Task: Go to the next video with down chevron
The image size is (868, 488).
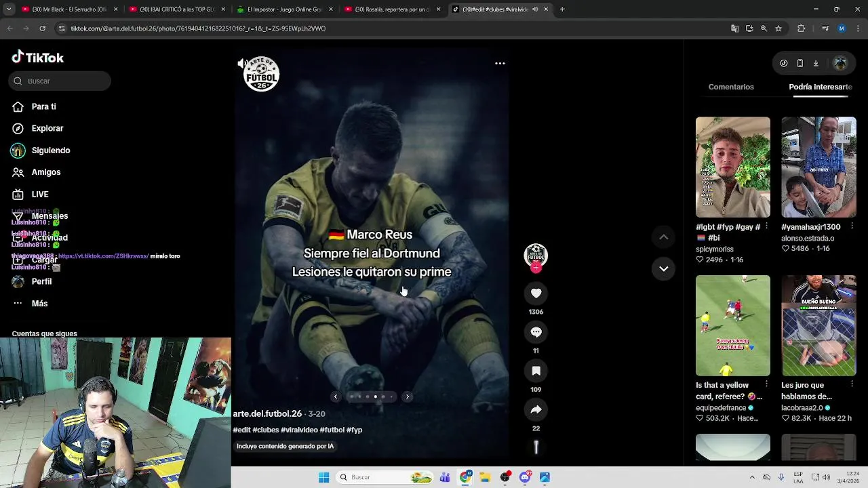Action: coord(664,268)
